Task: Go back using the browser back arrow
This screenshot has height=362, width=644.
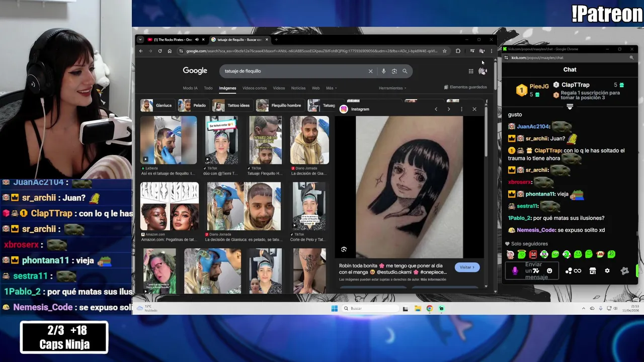Action: click(141, 51)
